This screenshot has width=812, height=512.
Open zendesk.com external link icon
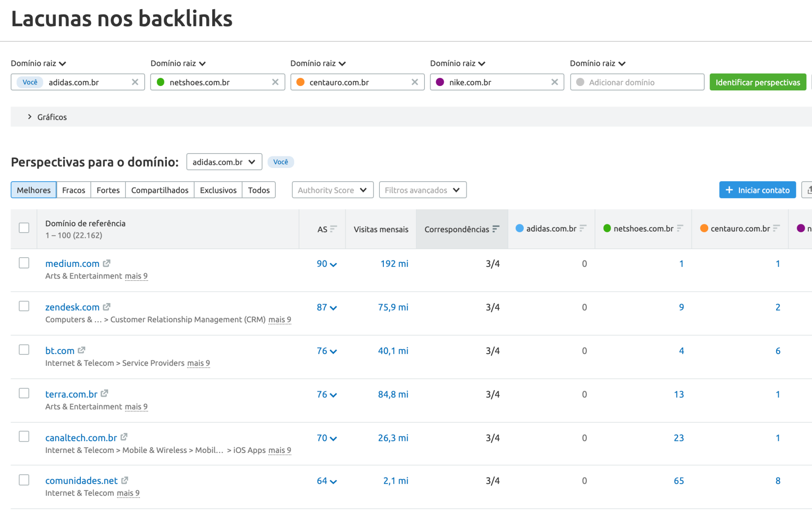[x=107, y=307]
